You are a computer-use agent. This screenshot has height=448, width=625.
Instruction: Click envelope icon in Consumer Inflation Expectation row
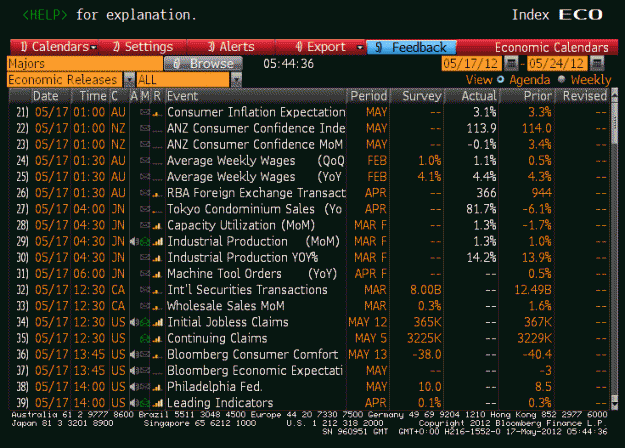[x=145, y=112]
